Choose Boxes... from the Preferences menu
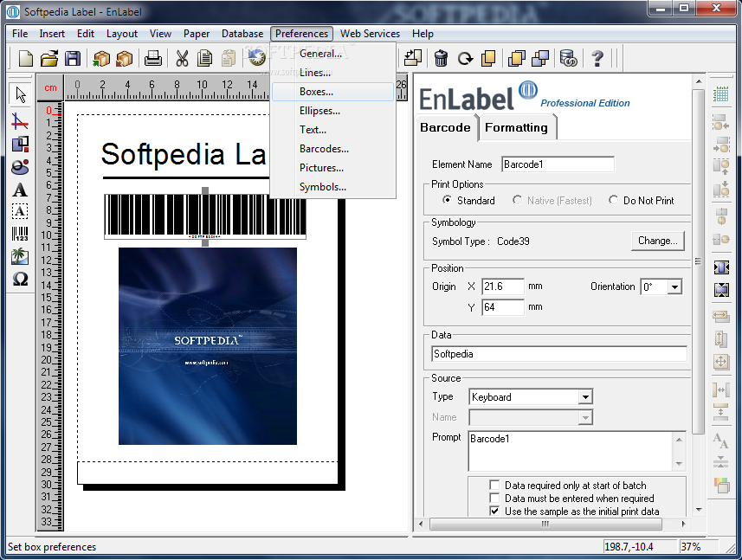Screen dimensions: 742x560 click(332, 92)
